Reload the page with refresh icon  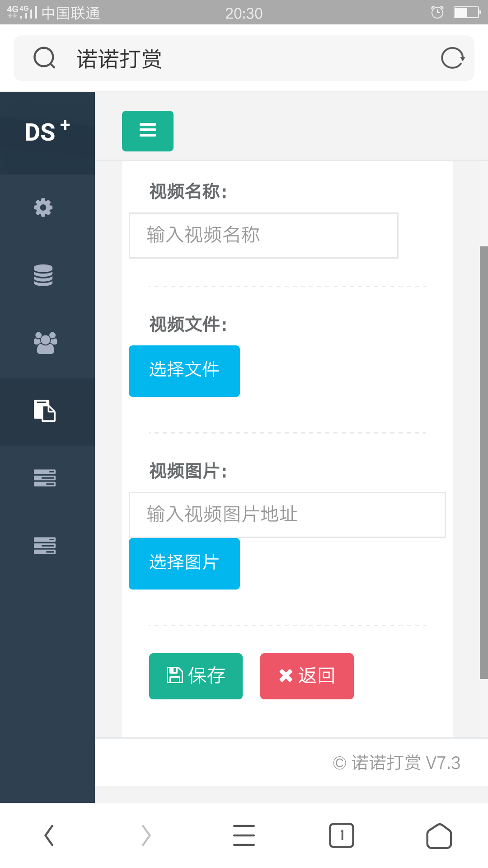pos(453,58)
